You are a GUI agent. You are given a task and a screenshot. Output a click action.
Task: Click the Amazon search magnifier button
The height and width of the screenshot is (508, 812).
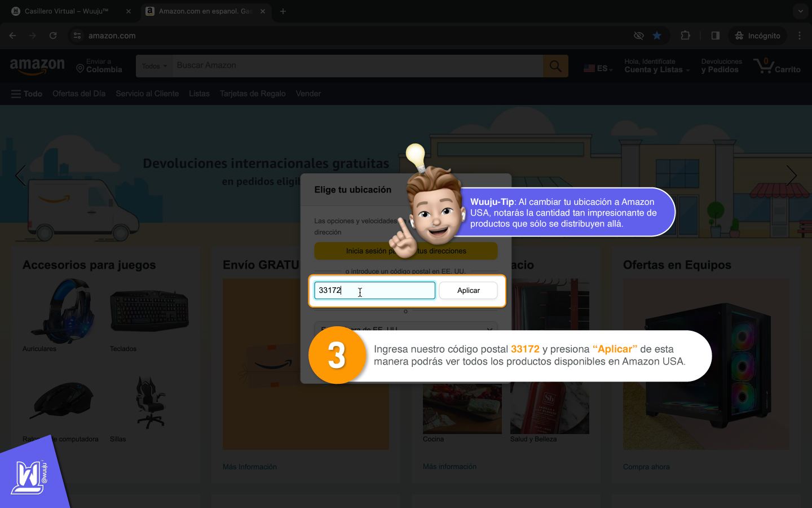[x=555, y=66]
